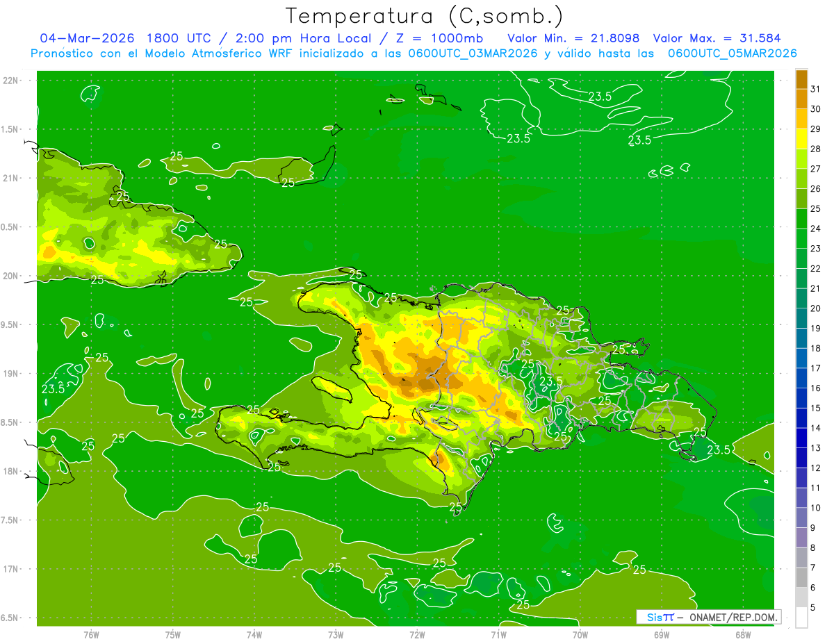Click the orange swatch between 30 and 31
The width and height of the screenshot is (834, 644).
tap(801, 99)
